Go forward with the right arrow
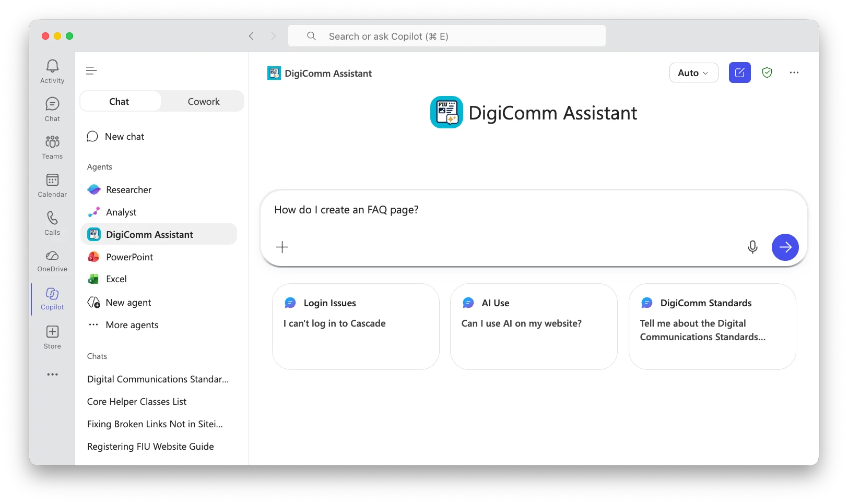 point(273,36)
